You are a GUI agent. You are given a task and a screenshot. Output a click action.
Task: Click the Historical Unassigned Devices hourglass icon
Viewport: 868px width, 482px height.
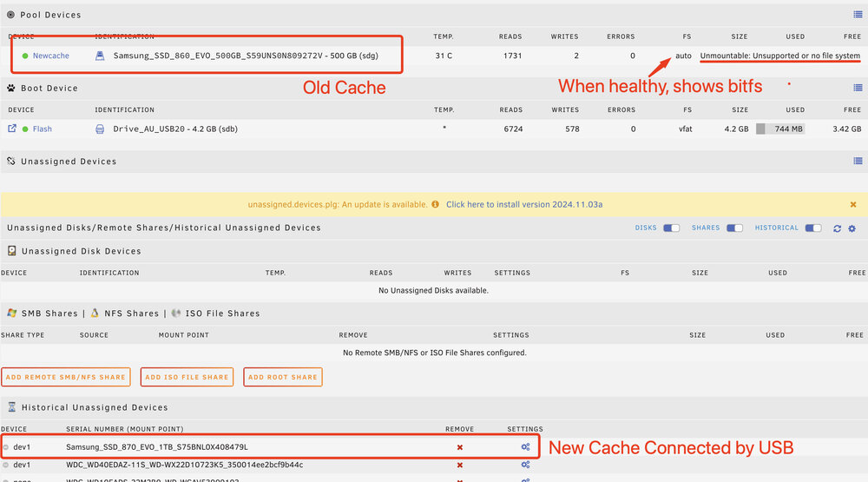11,406
